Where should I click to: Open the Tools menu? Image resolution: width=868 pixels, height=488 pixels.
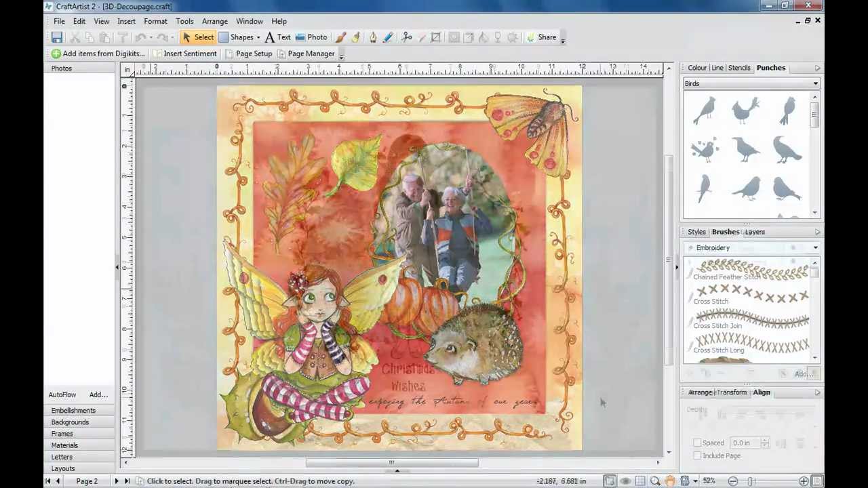[184, 21]
